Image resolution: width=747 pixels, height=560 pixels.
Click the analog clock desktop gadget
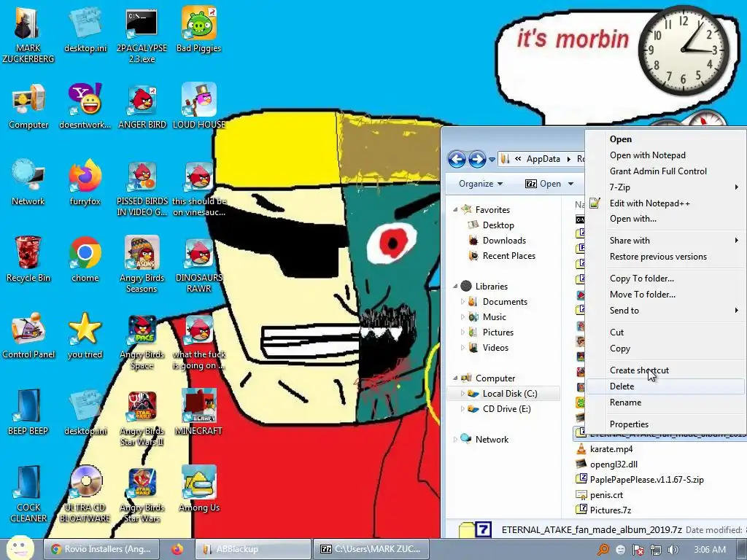(x=684, y=50)
